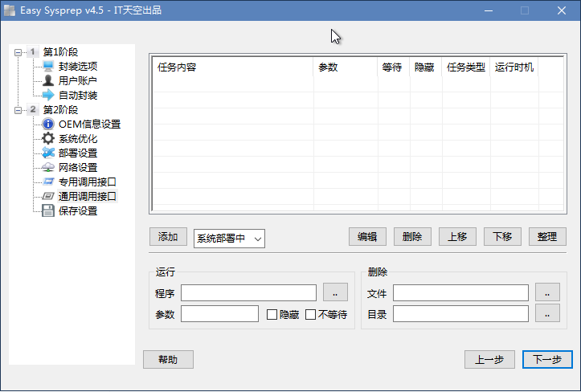The height and width of the screenshot is (392, 581).
Task: Browse for a program file to run
Action: 335,292
